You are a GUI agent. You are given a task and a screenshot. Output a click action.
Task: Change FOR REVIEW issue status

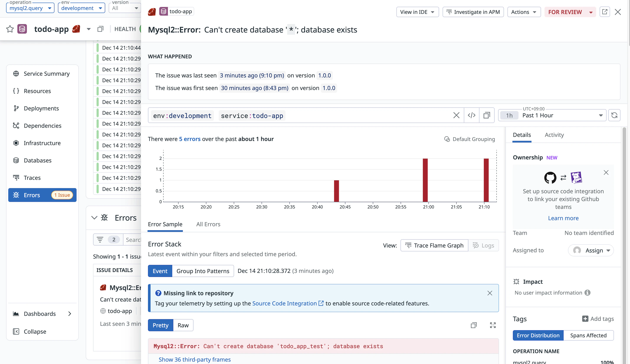(x=570, y=12)
